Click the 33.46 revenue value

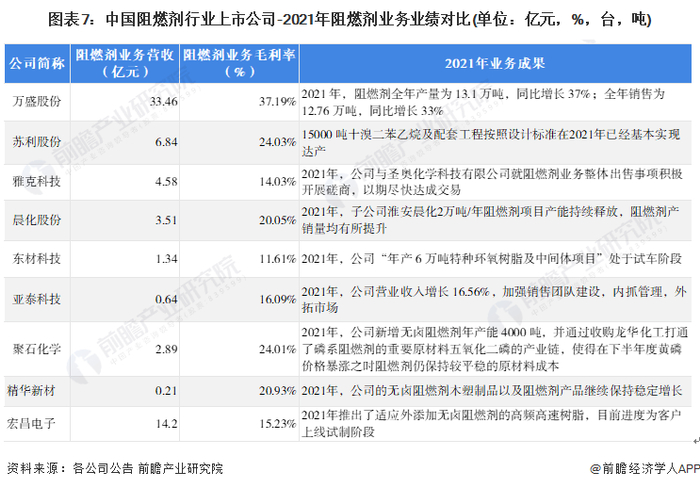(x=163, y=102)
